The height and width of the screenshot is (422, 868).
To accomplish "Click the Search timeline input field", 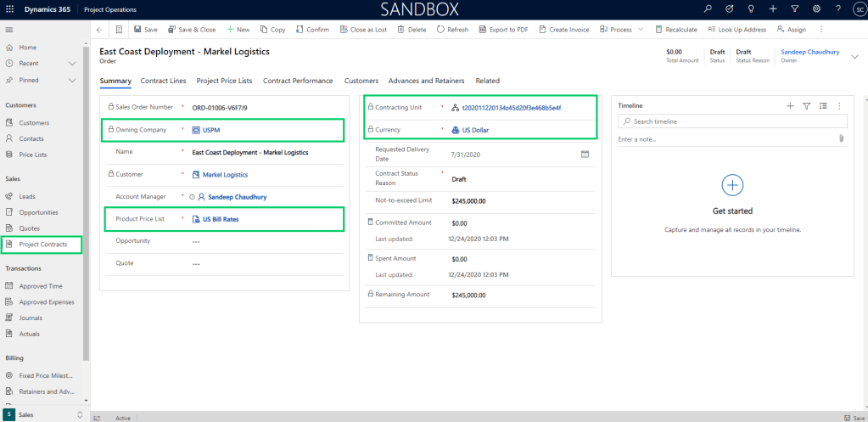I will click(x=730, y=122).
